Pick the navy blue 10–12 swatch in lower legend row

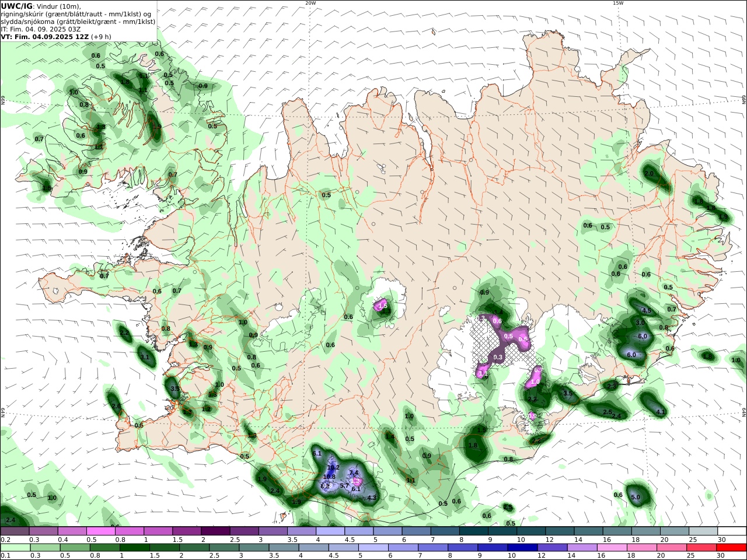click(x=522, y=547)
